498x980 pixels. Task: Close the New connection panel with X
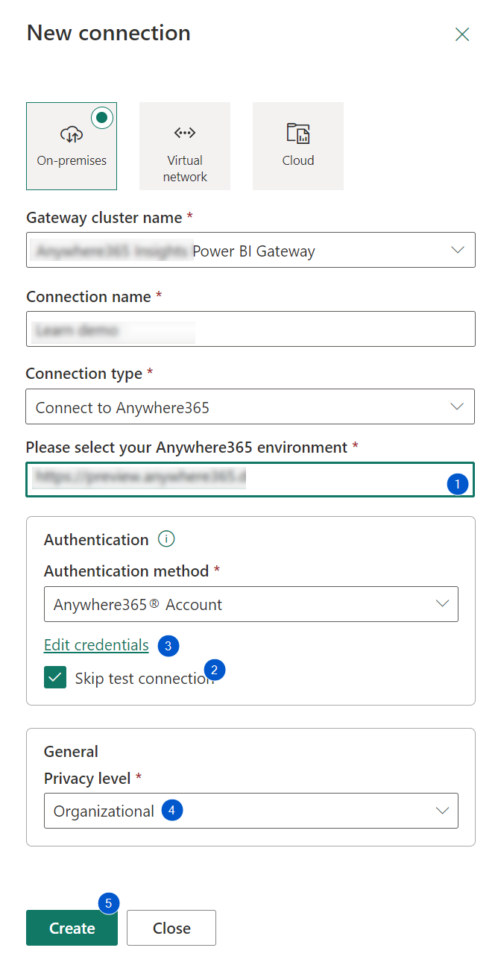462,34
